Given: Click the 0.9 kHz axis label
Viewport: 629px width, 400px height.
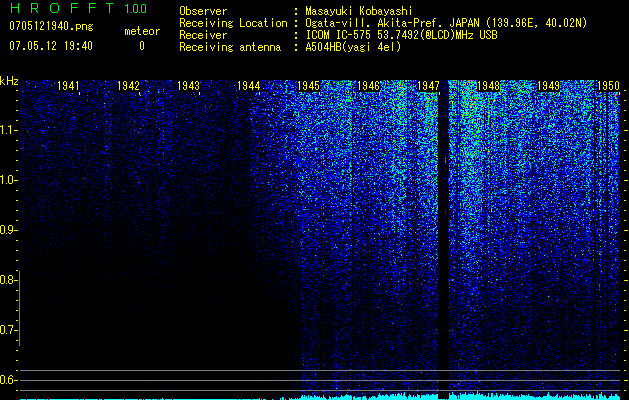Looking at the screenshot, I should (x=8, y=230).
